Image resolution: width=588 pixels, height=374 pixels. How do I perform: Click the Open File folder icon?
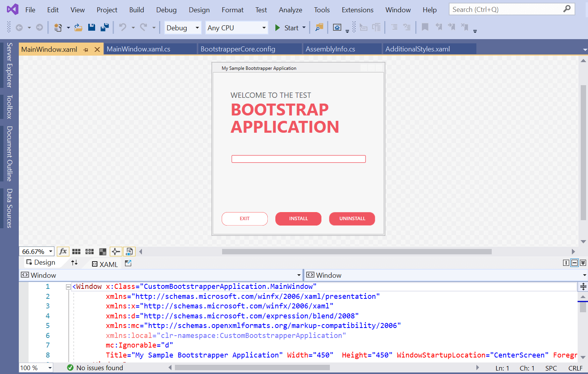click(78, 27)
